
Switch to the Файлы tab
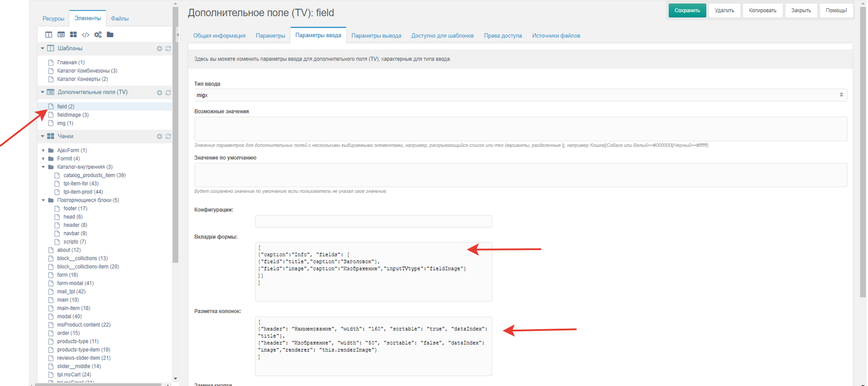[120, 19]
